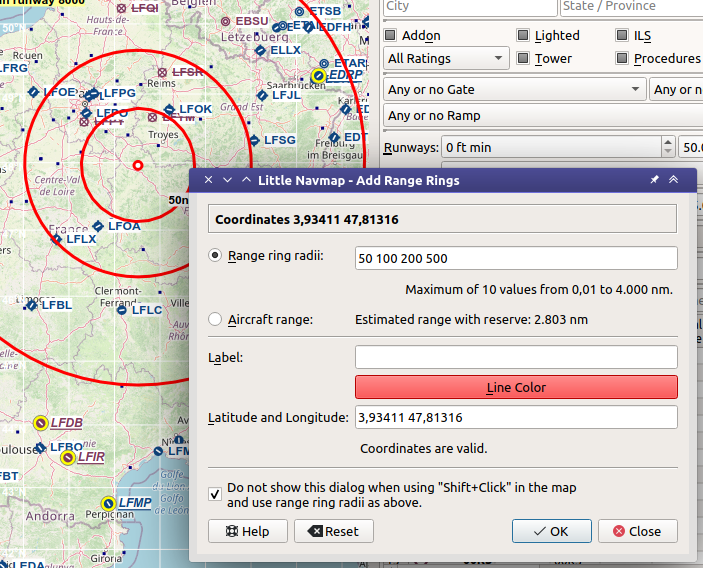This screenshot has width=703, height=568.
Task: Select the EBSU closed airport symbol
Action: coord(226,21)
